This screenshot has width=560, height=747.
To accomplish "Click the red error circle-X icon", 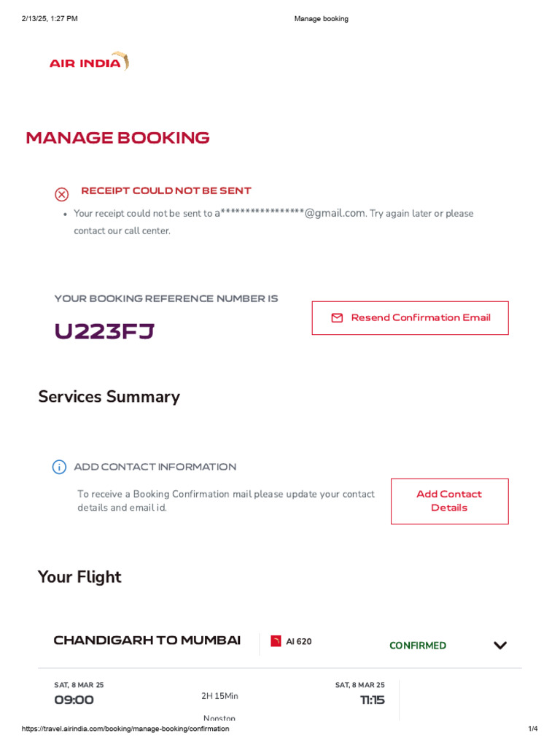I will pyautogui.click(x=62, y=194).
